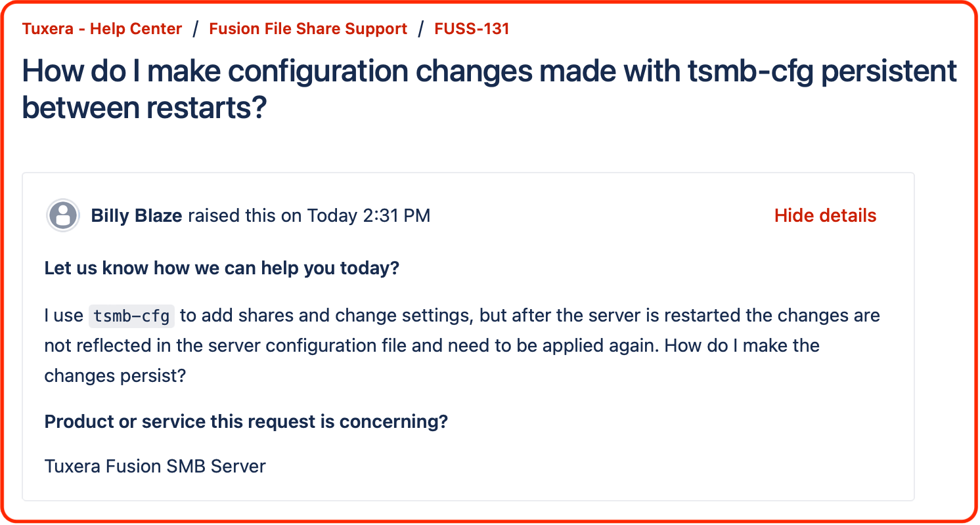980x525 pixels.
Task: Click the person silhouette in the profile circle
Action: tap(63, 215)
